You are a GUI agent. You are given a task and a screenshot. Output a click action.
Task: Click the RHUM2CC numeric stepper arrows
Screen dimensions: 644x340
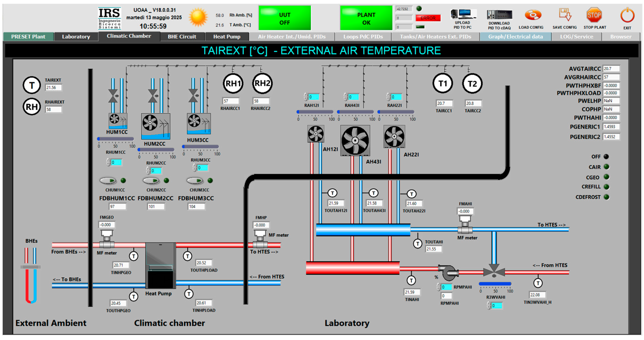pyautogui.click(x=148, y=171)
